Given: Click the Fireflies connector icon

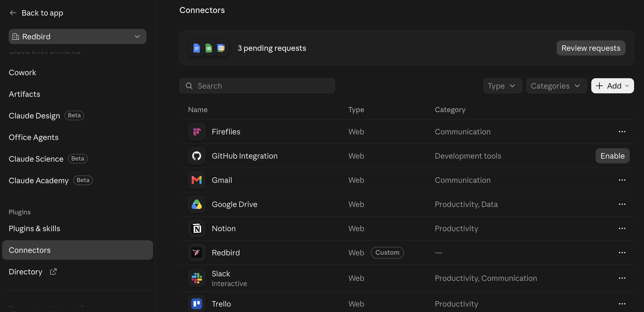Looking at the screenshot, I should (x=196, y=132).
